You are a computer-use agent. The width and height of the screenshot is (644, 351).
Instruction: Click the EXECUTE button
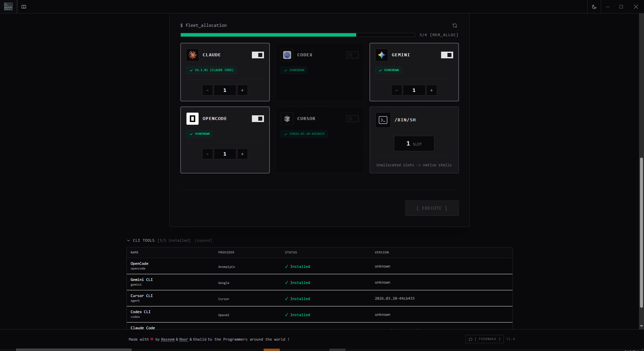[x=432, y=208]
